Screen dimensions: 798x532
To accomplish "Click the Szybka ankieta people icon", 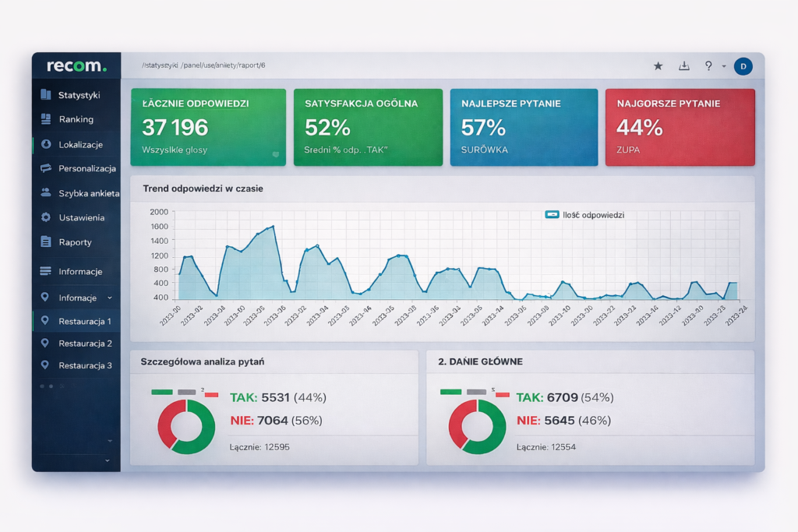I will [x=45, y=192].
